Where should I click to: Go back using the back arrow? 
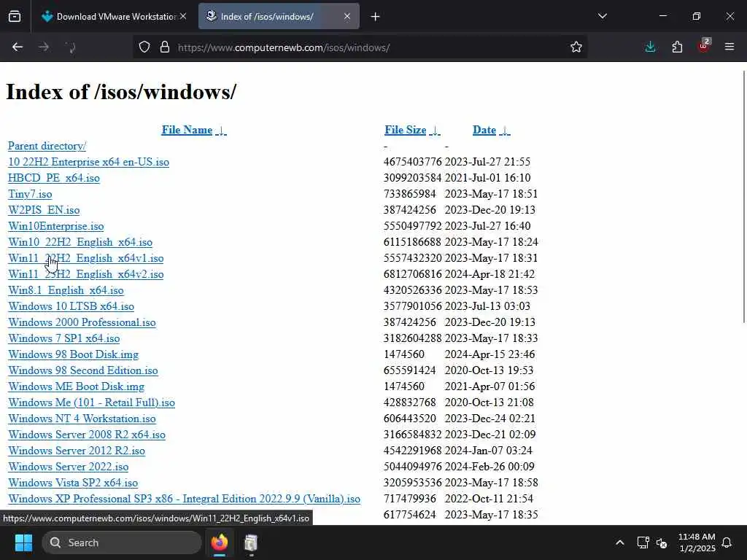[x=18, y=47]
